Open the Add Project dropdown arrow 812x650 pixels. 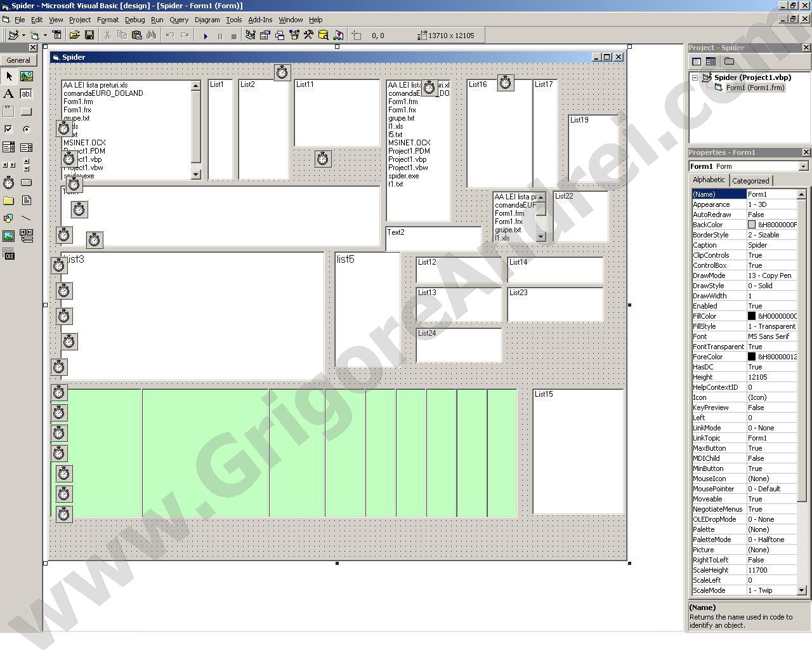[x=23, y=36]
